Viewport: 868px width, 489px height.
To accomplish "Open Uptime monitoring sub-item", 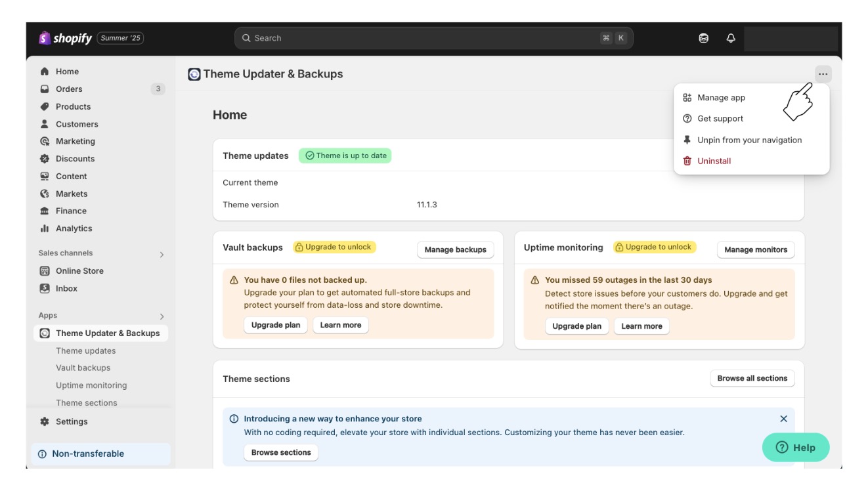I will (91, 385).
